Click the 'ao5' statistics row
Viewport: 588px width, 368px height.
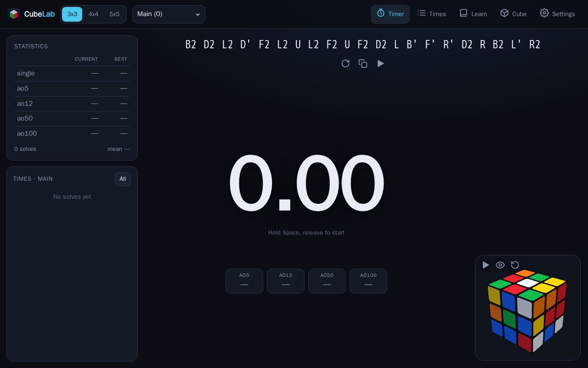(72, 89)
